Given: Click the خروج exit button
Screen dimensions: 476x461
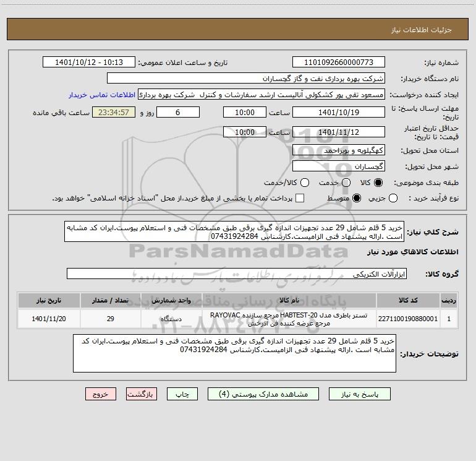Looking at the screenshot, I should click(101, 394).
